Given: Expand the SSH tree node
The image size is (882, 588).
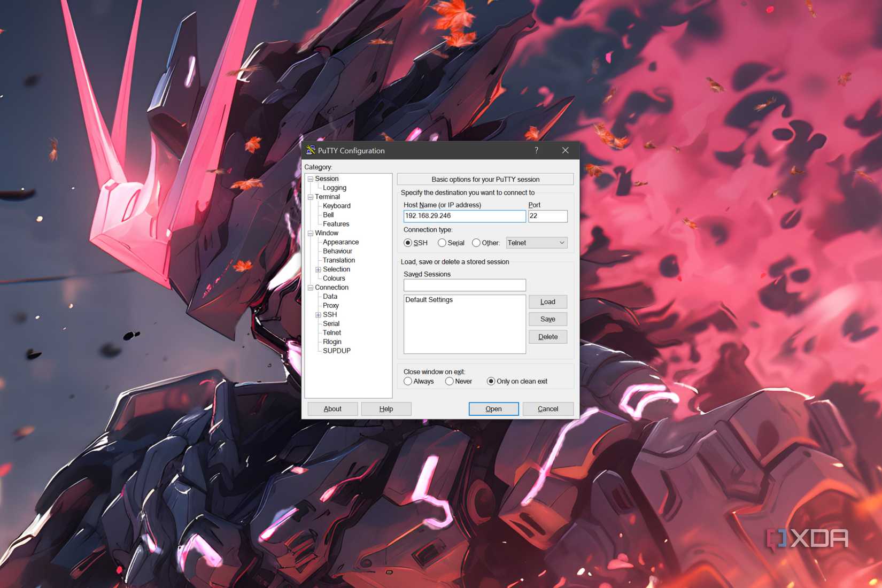Looking at the screenshot, I should click(x=318, y=315).
